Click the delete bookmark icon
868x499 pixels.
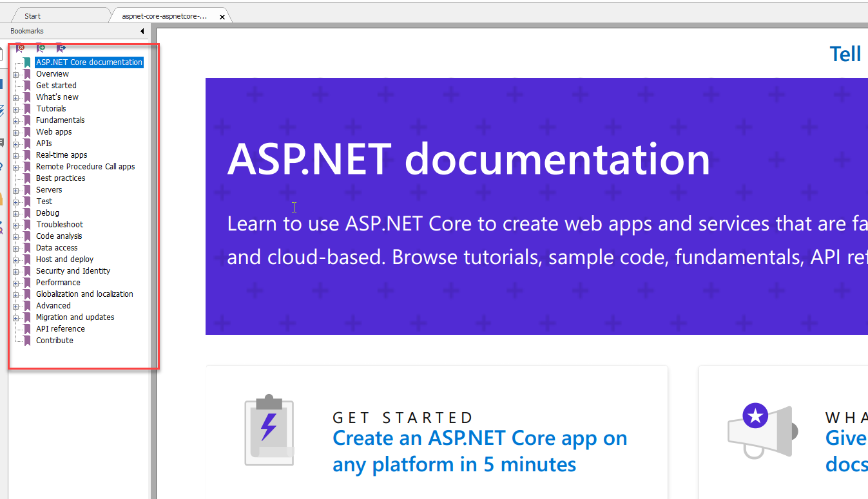pyautogui.click(x=21, y=48)
